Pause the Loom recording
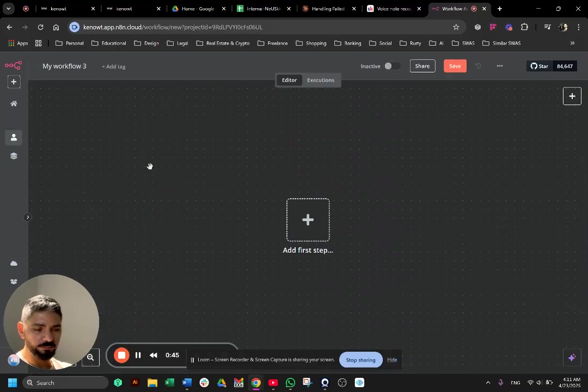588x392 pixels. 138,356
